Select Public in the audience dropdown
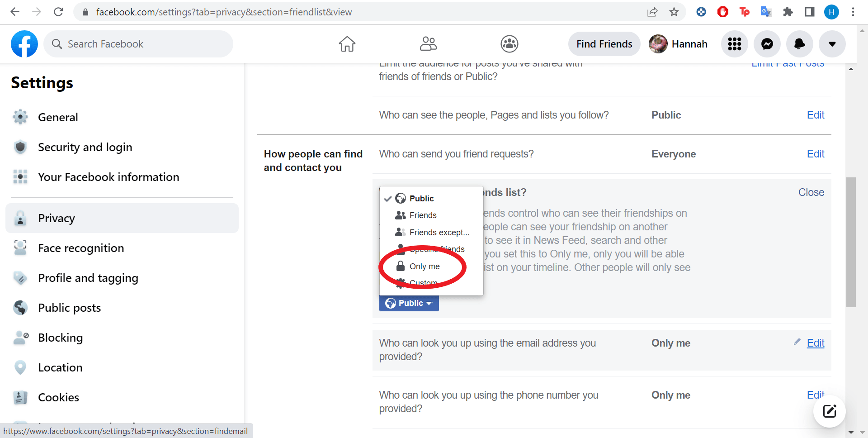Image resolution: width=868 pixels, height=438 pixels. point(431,198)
